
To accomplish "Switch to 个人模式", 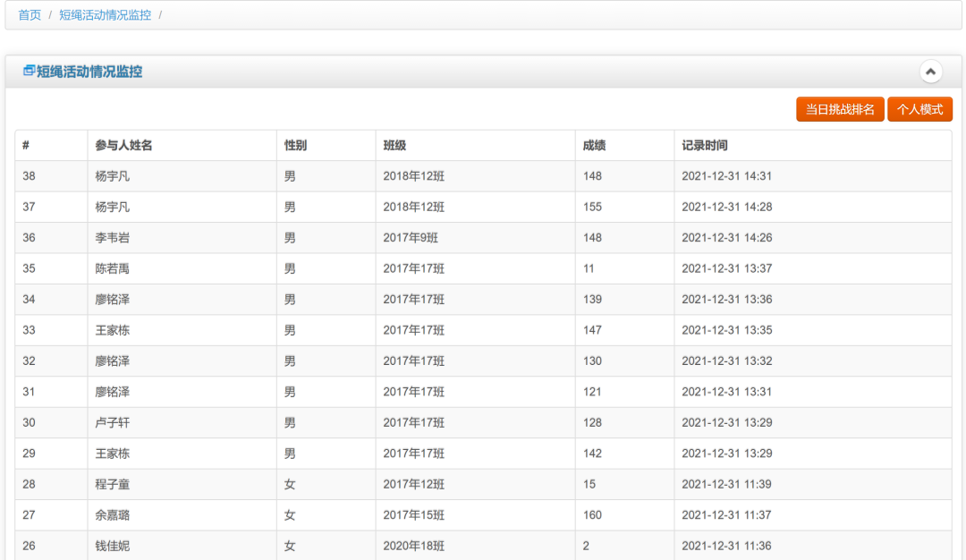I will pyautogui.click(x=919, y=109).
